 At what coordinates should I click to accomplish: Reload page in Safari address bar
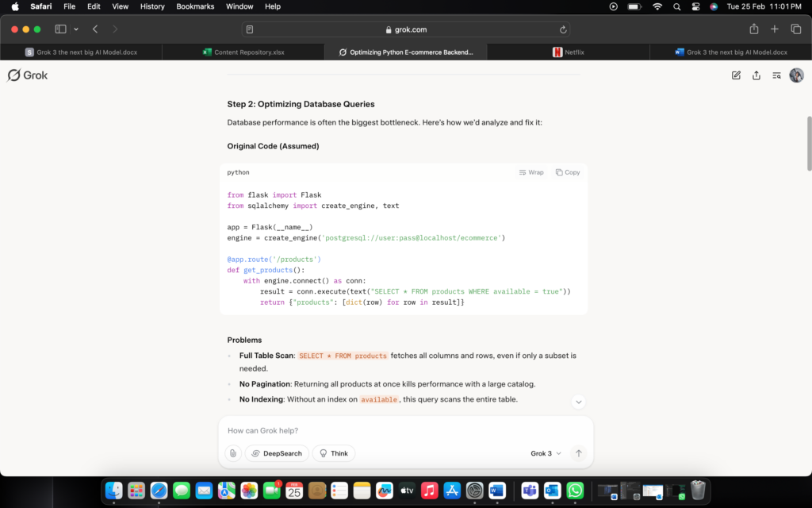tap(563, 29)
